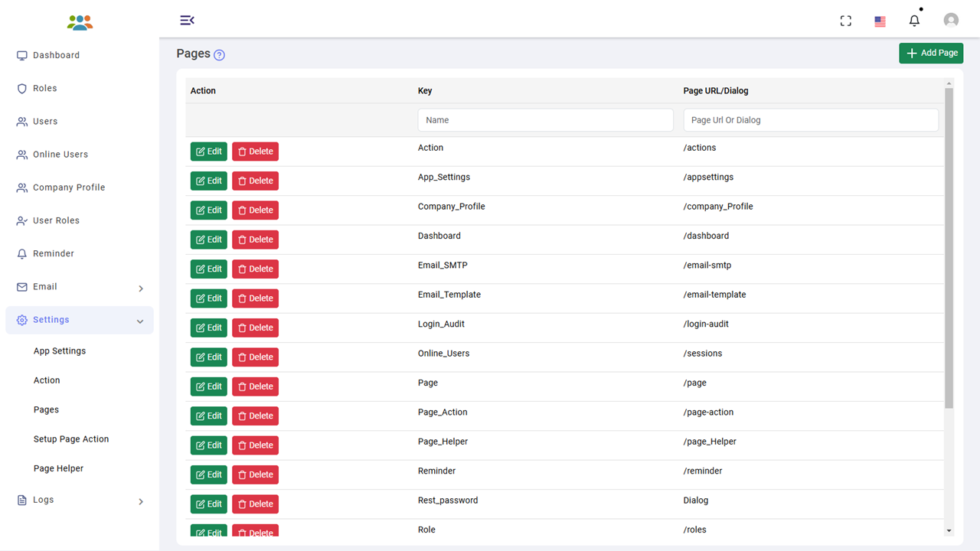Click the Add Page button
The width and height of the screenshot is (980, 551).
click(931, 54)
